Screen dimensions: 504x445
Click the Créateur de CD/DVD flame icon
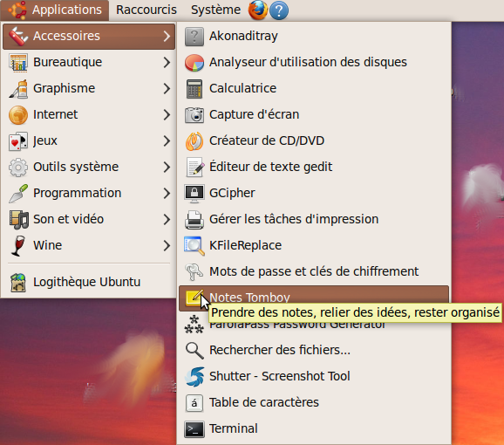point(194,141)
